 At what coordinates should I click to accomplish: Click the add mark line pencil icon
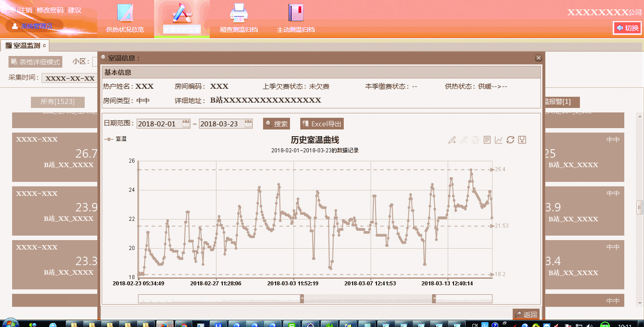pos(452,140)
